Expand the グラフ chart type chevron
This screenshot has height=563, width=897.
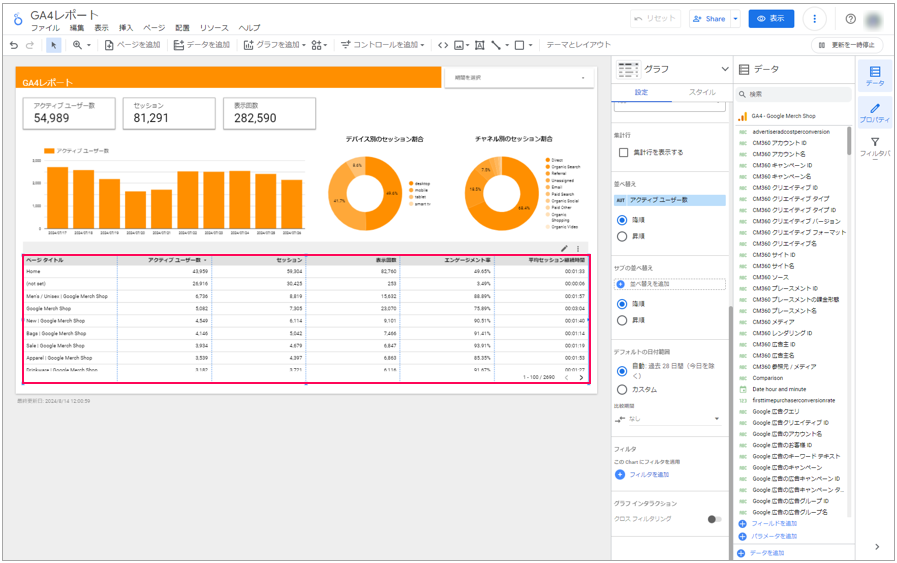(x=725, y=69)
